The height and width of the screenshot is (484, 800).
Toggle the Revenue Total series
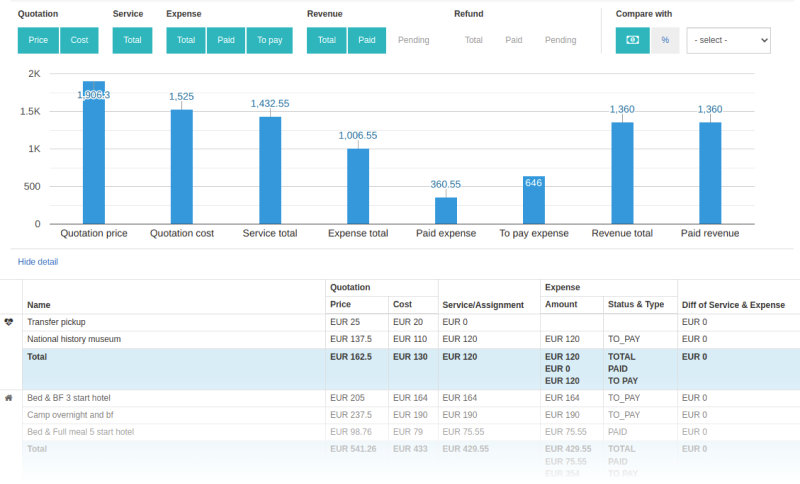327,40
